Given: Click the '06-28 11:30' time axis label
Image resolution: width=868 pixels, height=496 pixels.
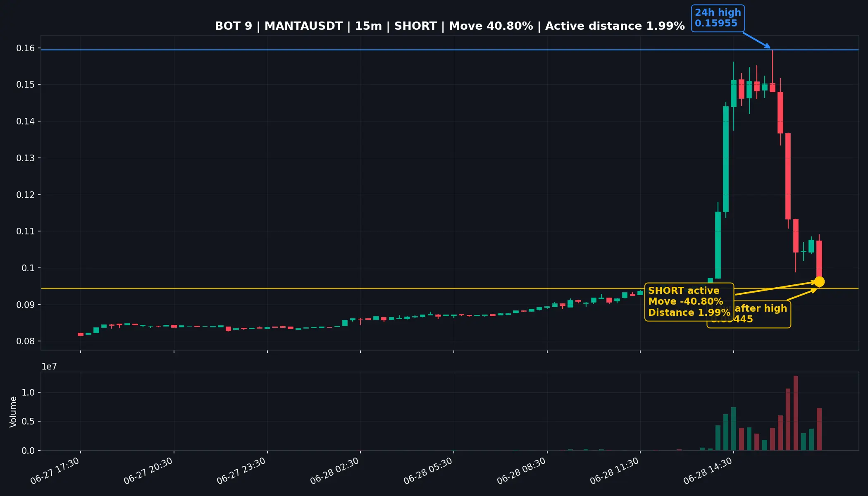Looking at the screenshot, I should pyautogui.click(x=615, y=471).
